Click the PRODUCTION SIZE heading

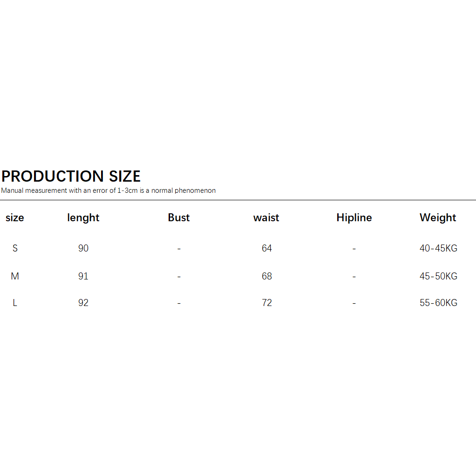tap(71, 176)
